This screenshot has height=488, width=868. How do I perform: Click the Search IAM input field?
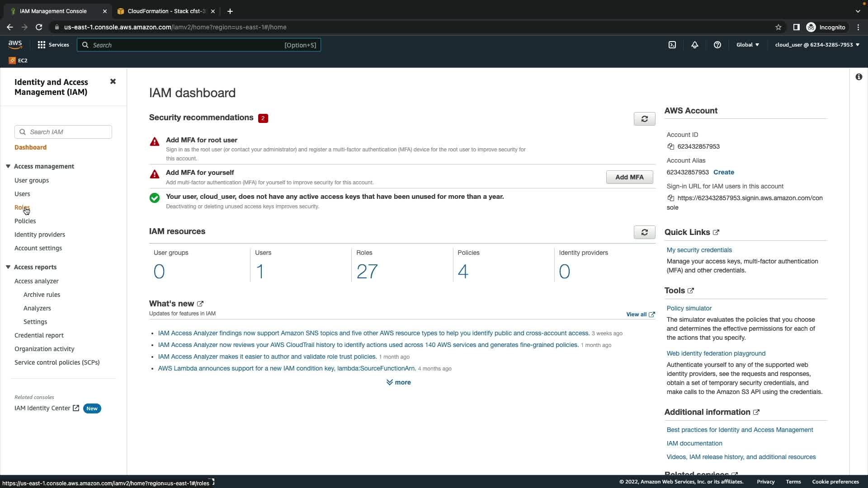pyautogui.click(x=68, y=132)
